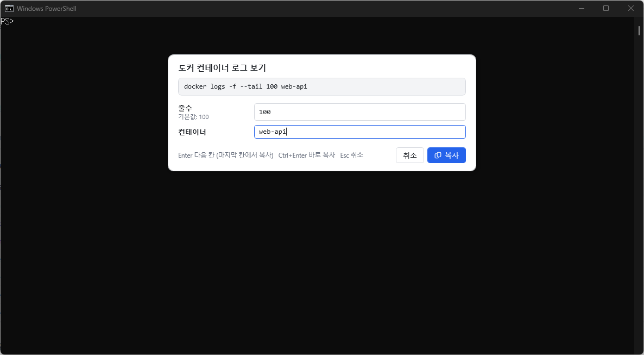This screenshot has height=355, width=644.
Task: Click the PS> prompt in PowerShell
Action: [8, 21]
